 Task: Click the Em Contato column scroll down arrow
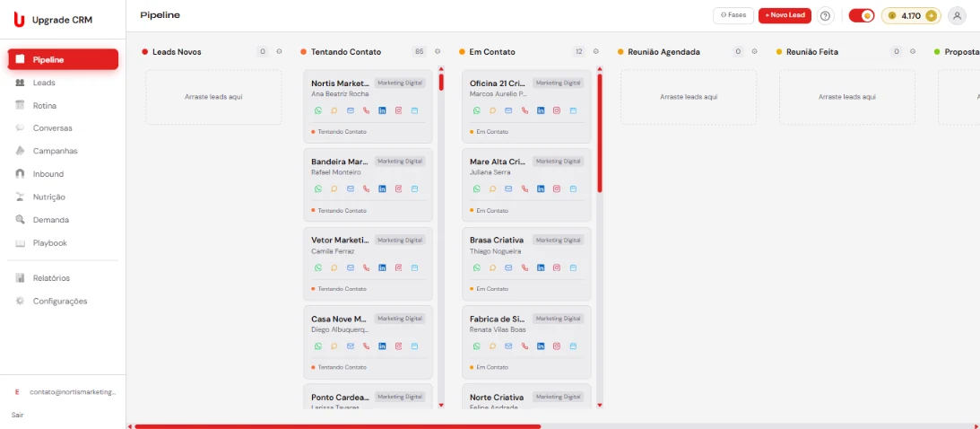tap(600, 406)
